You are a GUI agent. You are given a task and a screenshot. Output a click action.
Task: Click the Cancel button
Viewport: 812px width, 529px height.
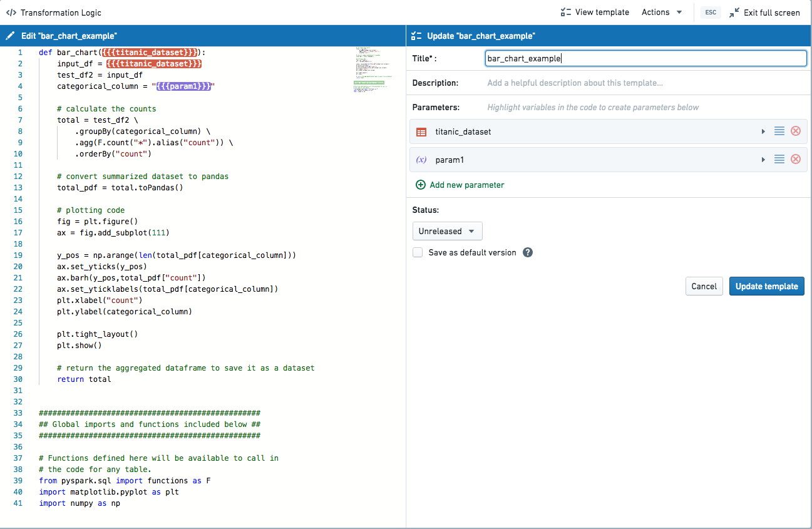point(704,286)
